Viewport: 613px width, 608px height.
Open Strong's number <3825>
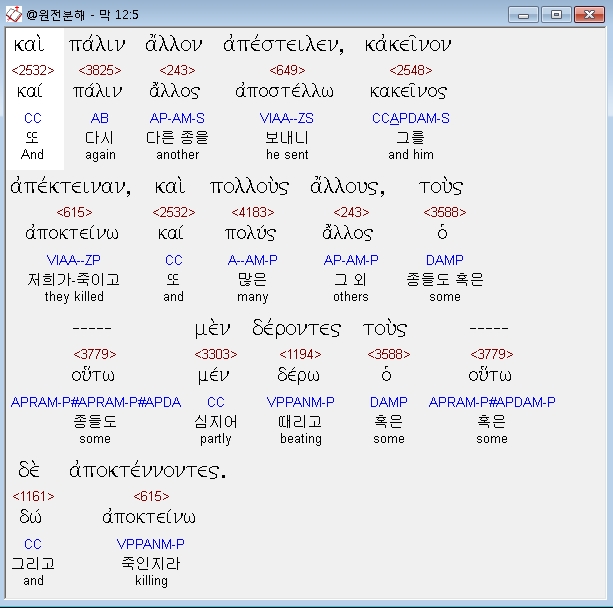coord(100,70)
